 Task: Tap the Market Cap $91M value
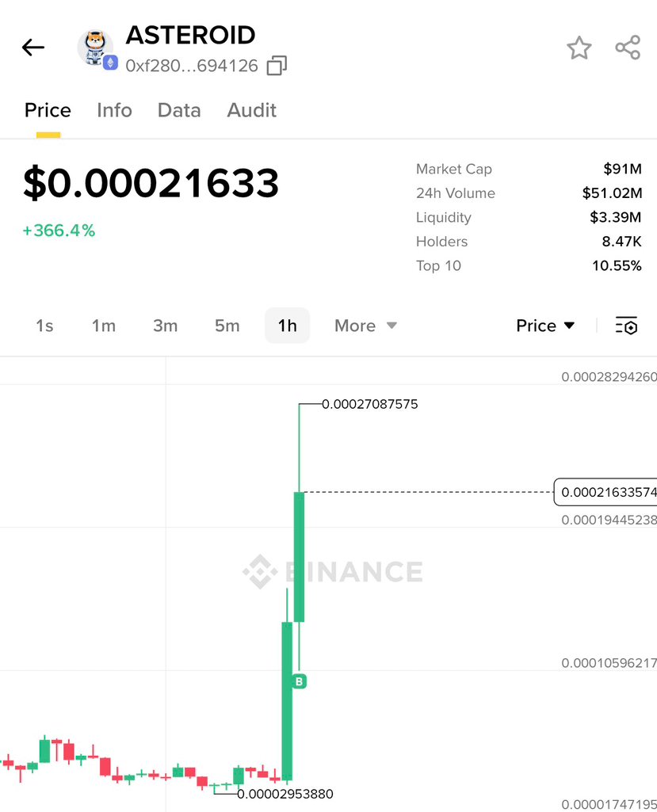(x=622, y=169)
